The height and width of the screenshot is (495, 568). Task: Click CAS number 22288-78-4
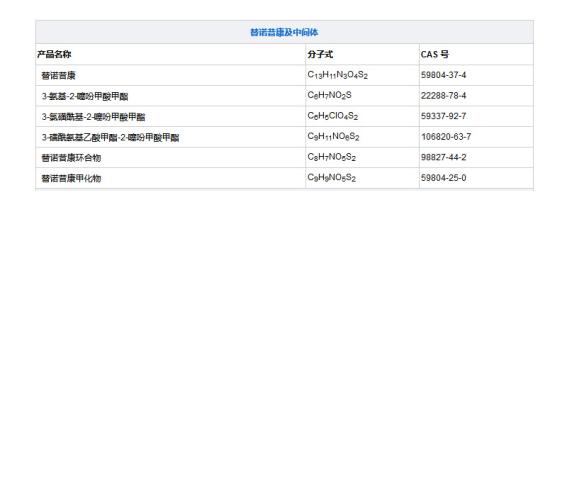pyautogui.click(x=443, y=96)
